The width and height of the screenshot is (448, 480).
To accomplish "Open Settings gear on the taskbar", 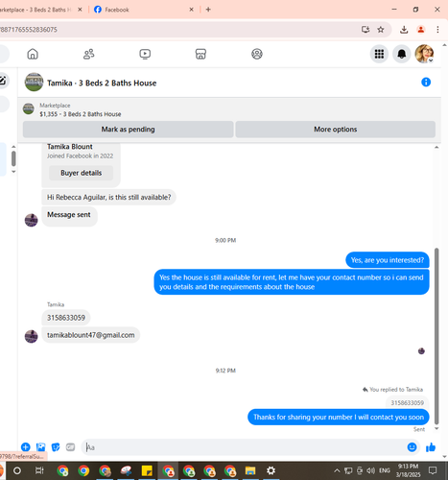I will click(271, 470).
